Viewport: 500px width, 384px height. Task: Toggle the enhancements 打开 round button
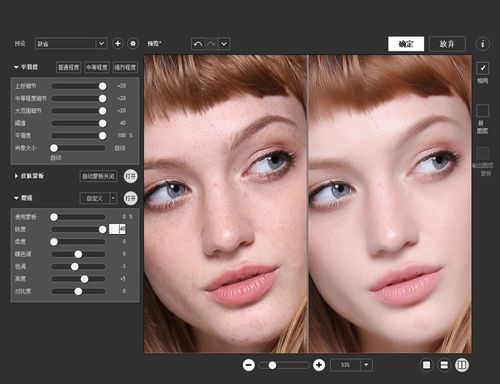point(131,199)
